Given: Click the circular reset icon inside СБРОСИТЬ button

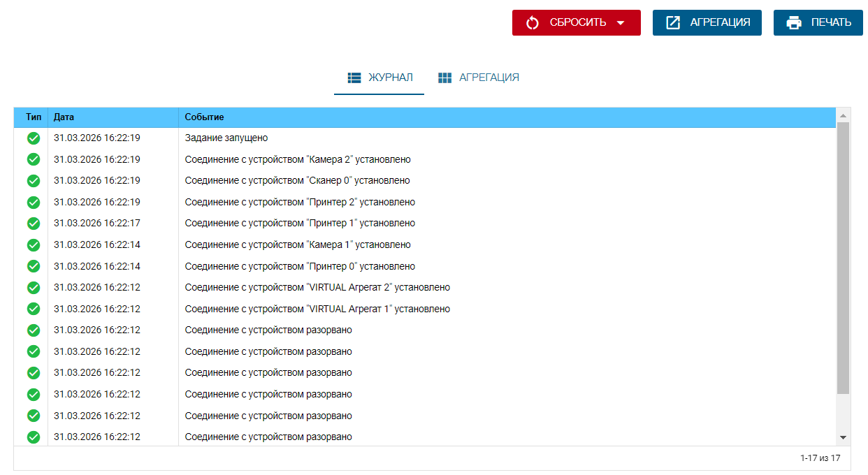Looking at the screenshot, I should click(x=533, y=22).
